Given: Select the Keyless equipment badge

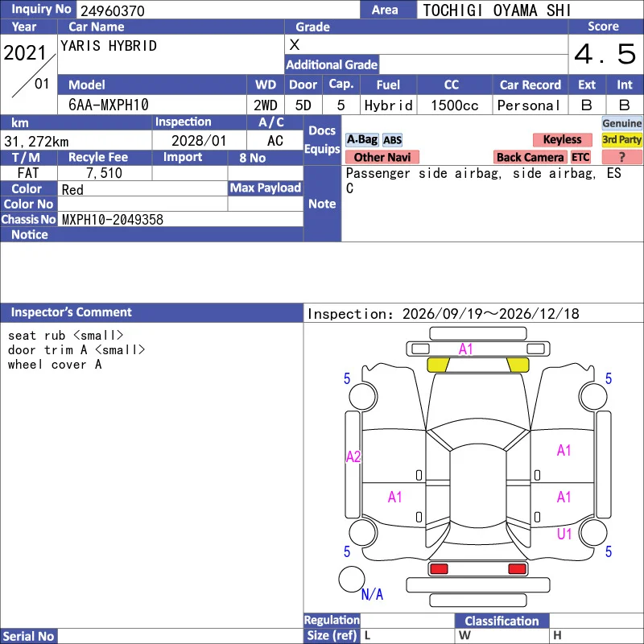Looking at the screenshot, I should point(562,139).
